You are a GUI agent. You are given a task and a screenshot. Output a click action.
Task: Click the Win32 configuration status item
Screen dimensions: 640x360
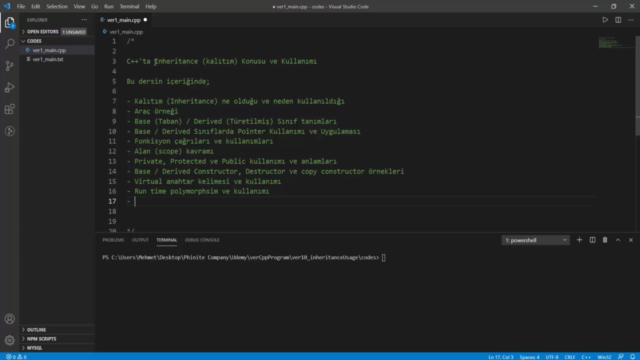(604, 357)
